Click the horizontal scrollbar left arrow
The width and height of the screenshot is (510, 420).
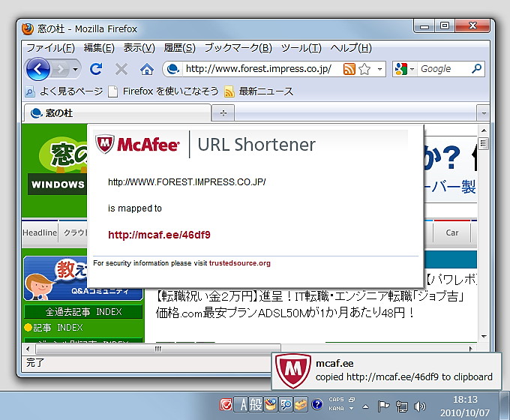click(x=28, y=349)
